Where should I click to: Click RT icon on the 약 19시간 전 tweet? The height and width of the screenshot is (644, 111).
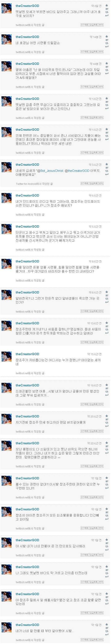tap(107, 388)
